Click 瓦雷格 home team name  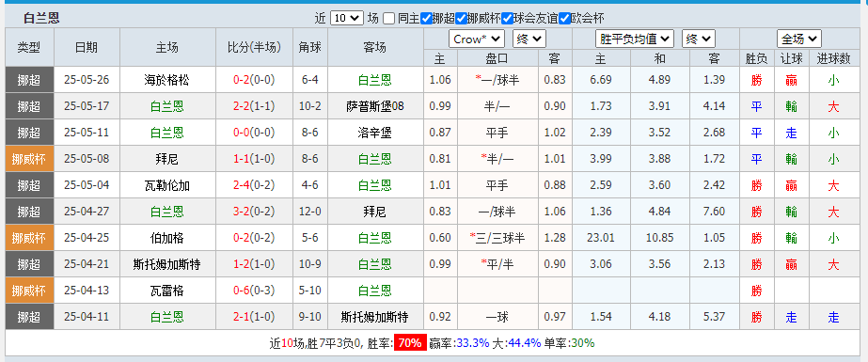pos(167,291)
